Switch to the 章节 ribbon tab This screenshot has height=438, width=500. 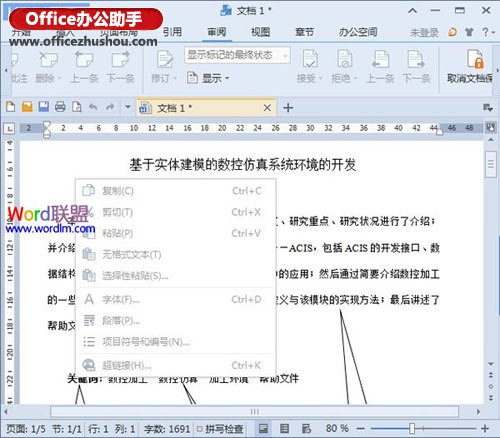coord(304,32)
